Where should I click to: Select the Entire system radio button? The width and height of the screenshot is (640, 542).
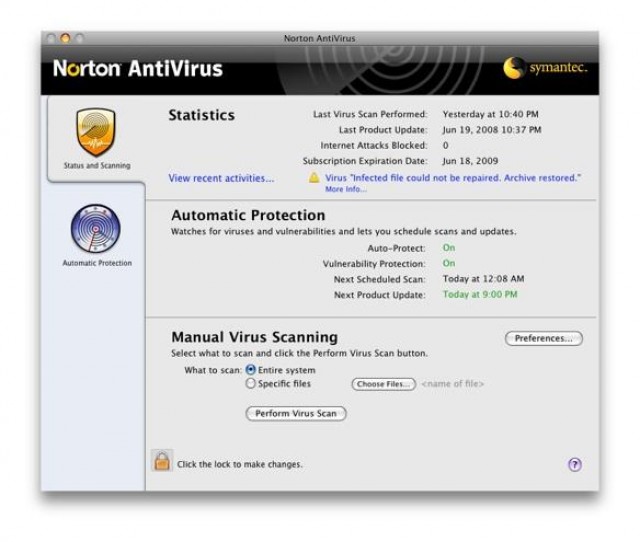pos(250,370)
